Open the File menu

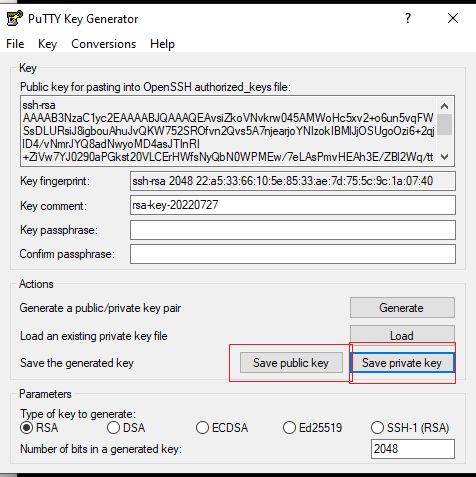coord(15,44)
